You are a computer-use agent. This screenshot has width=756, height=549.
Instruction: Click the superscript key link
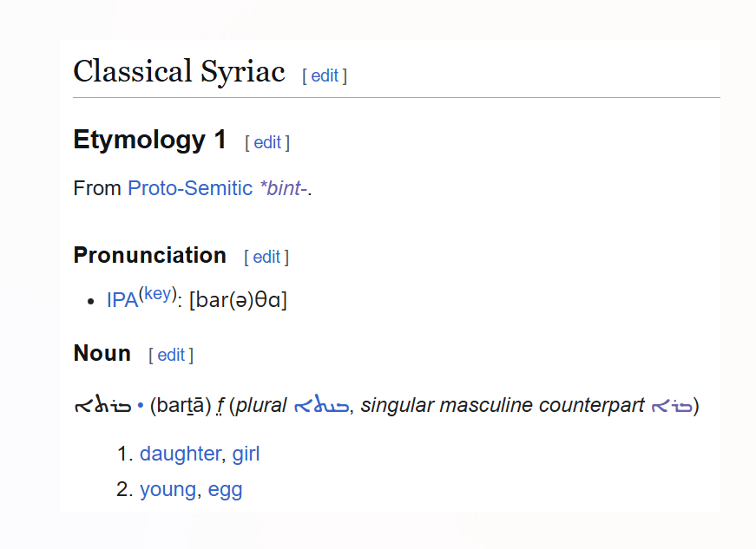click(157, 293)
